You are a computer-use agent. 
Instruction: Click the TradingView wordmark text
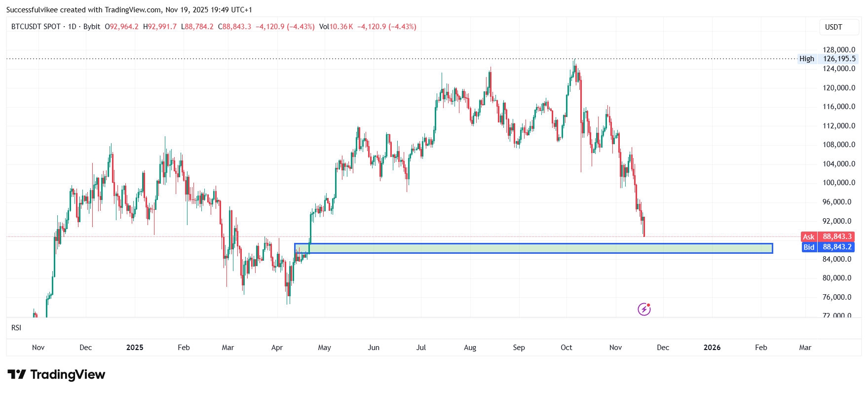[x=68, y=375]
